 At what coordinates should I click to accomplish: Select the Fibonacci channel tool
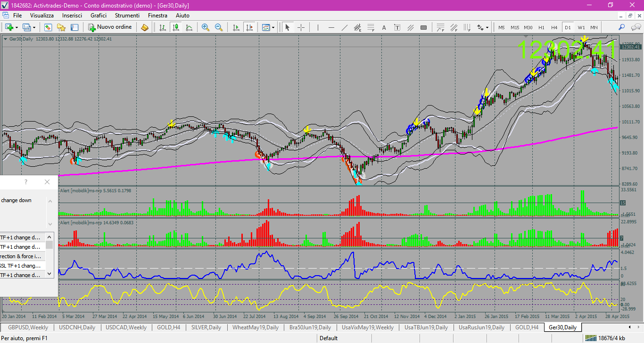[x=454, y=27]
